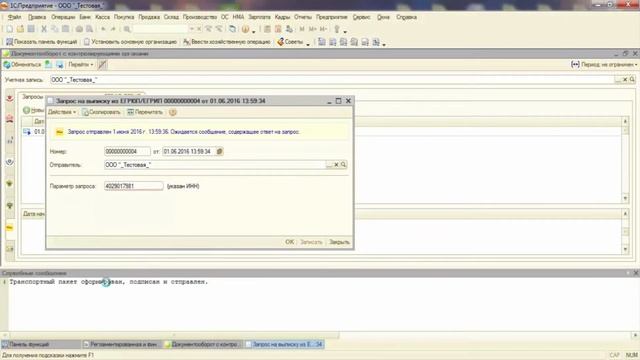Click the toolbar search text box
Image resolution: width=640 pixels, height=360 pixels.
coord(161,29)
